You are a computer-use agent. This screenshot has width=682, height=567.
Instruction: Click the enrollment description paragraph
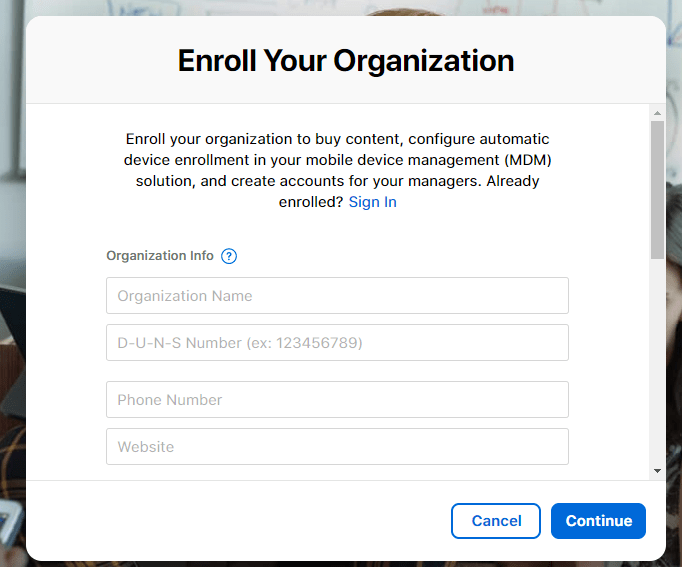point(337,160)
